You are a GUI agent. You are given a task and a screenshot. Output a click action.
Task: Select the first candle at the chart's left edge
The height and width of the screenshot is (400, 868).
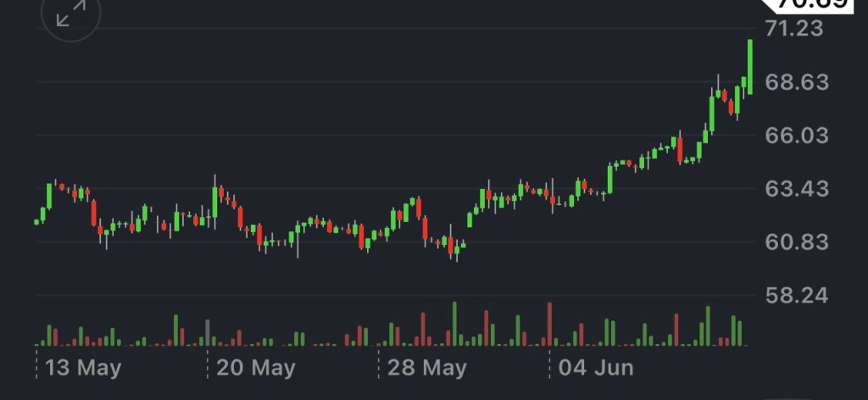[x=36, y=222]
